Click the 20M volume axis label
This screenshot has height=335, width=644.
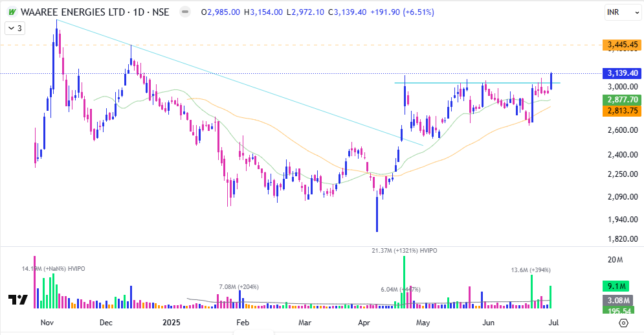pyautogui.click(x=615, y=260)
